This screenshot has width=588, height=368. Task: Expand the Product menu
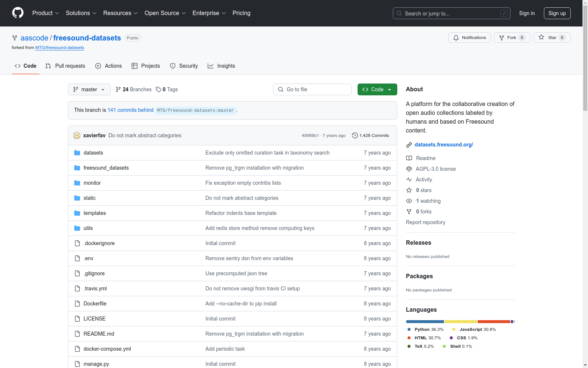[46, 13]
